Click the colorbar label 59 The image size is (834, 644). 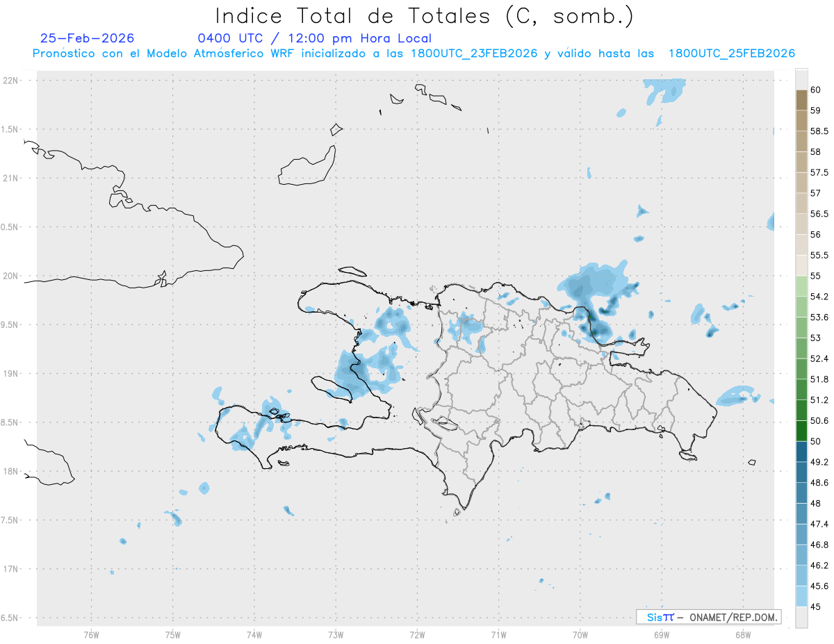(816, 110)
